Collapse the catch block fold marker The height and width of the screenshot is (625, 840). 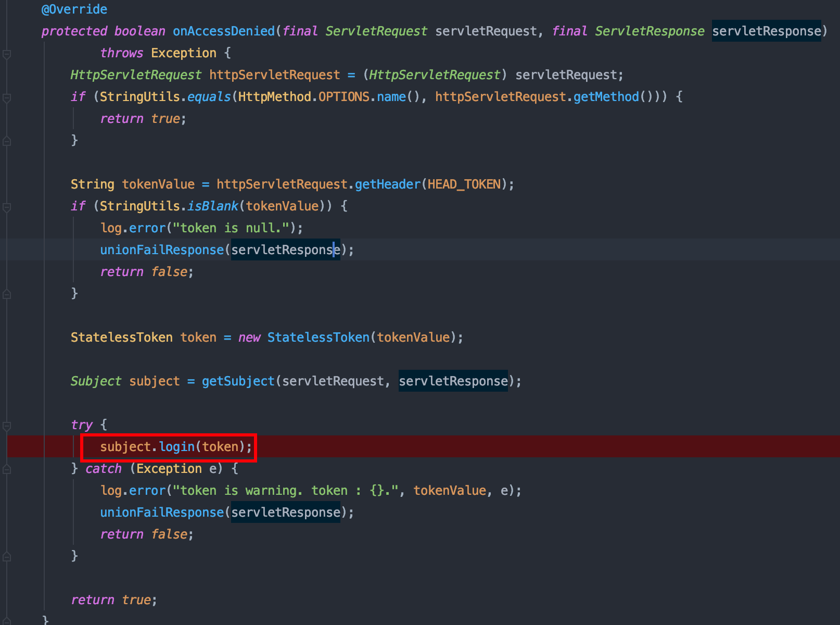(7, 469)
